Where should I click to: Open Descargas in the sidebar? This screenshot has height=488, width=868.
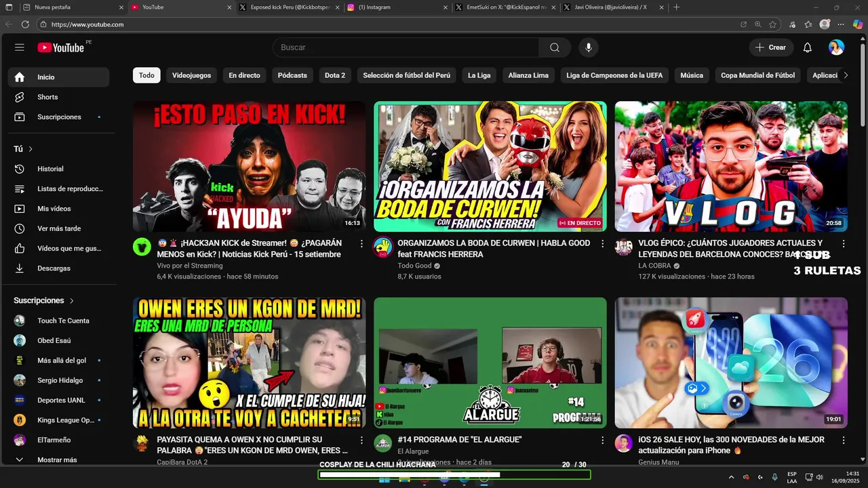point(58,268)
